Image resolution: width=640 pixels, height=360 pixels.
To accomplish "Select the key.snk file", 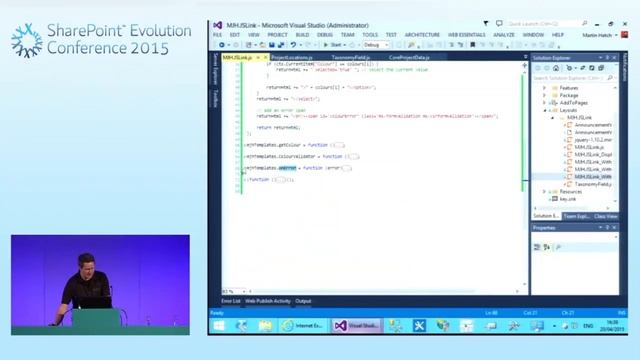I will 568,199.
